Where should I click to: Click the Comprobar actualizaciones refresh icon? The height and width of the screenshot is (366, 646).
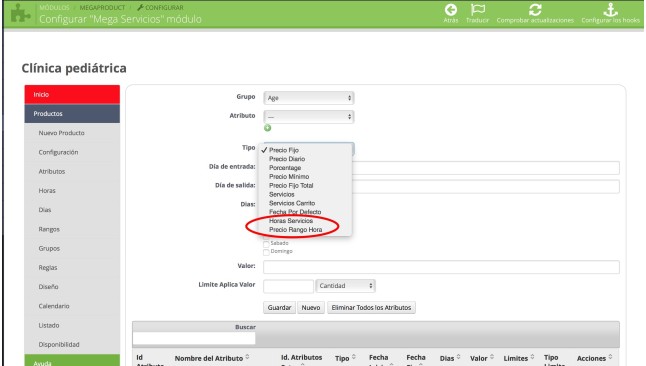[x=535, y=9]
